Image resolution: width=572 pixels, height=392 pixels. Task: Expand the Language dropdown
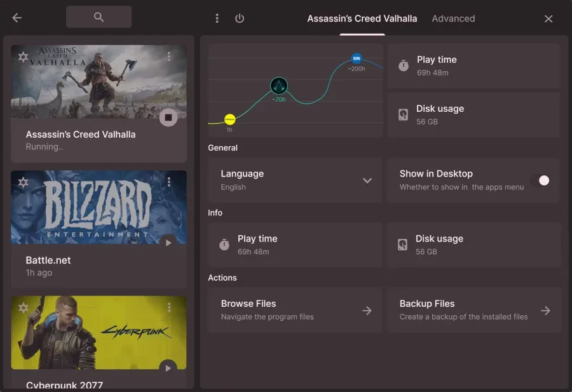(x=367, y=180)
